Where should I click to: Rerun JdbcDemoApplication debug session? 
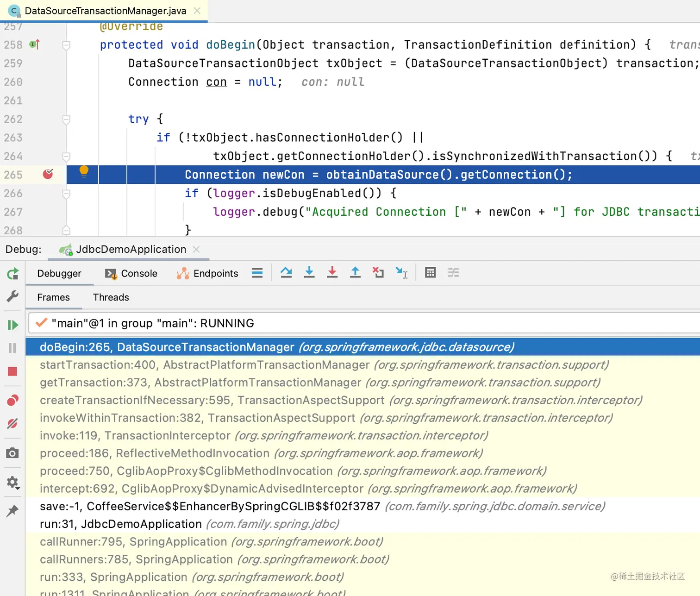(x=12, y=274)
